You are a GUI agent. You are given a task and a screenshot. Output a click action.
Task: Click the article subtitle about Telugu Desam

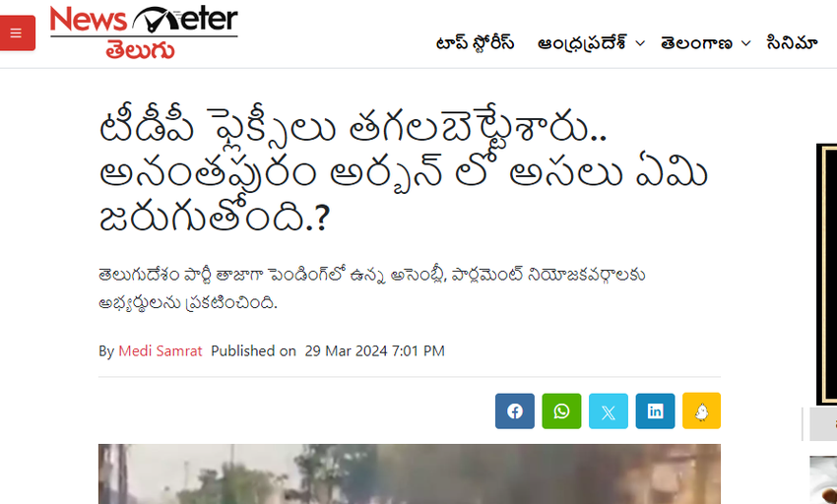pos(372,288)
